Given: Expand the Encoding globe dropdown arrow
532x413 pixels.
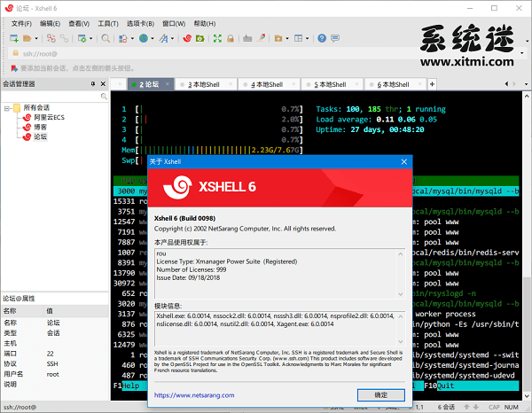Looking at the screenshot, I should point(152,38).
